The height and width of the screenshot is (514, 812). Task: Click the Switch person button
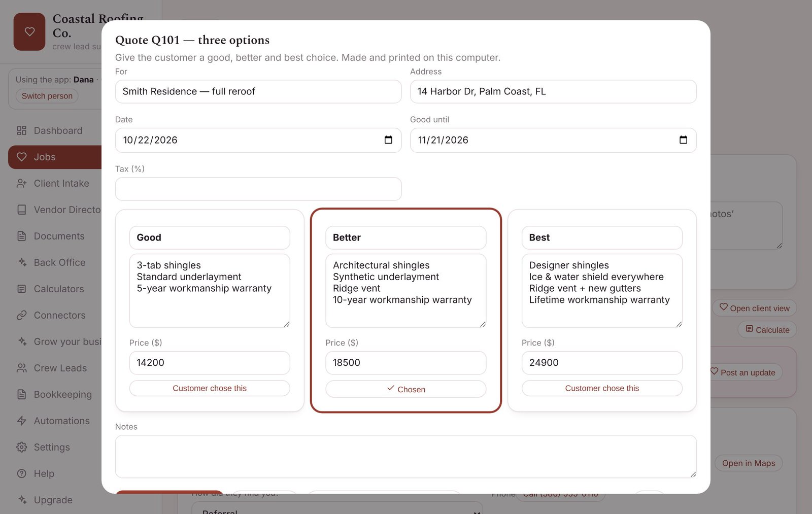[x=47, y=96]
